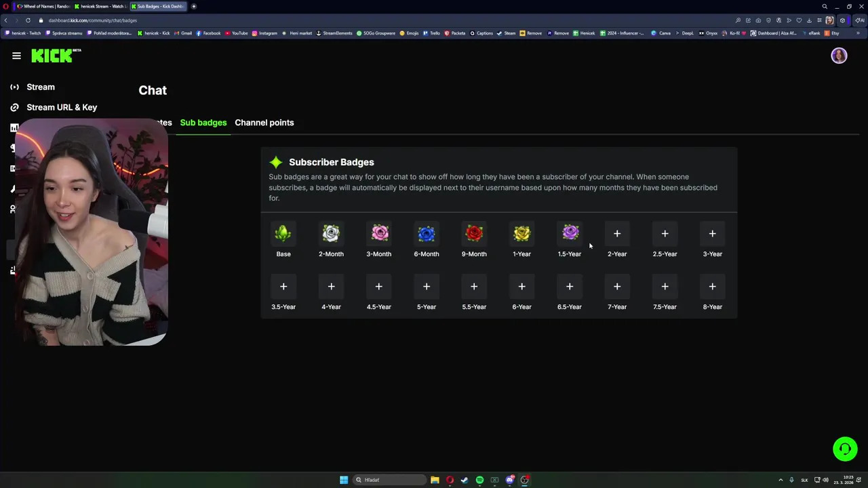Expand the bookmarks overflow chevron
The height and width of the screenshot is (488, 868).
tap(858, 33)
